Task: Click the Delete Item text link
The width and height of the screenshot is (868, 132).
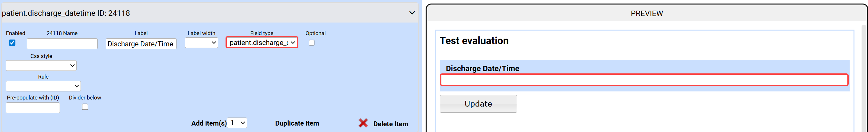Action: pos(390,124)
